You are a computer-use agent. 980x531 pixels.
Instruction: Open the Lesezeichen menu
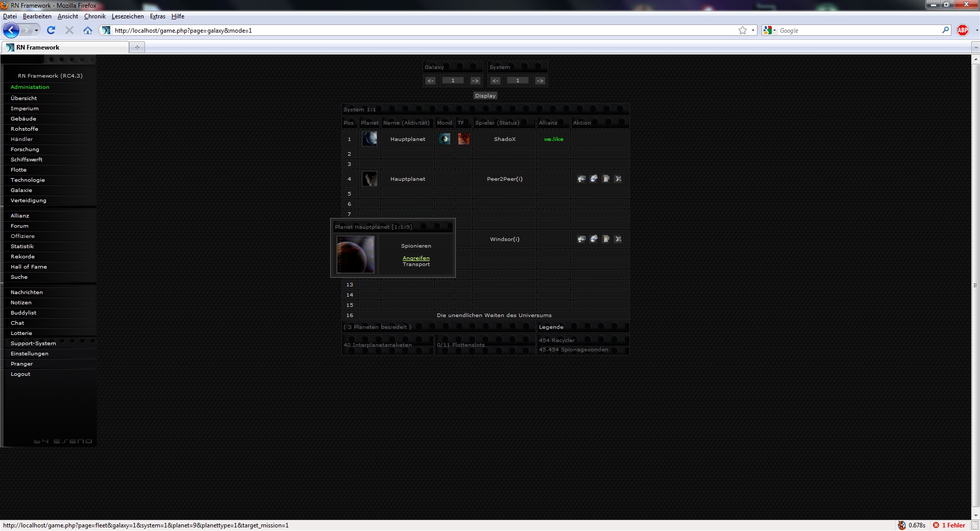pyautogui.click(x=128, y=16)
